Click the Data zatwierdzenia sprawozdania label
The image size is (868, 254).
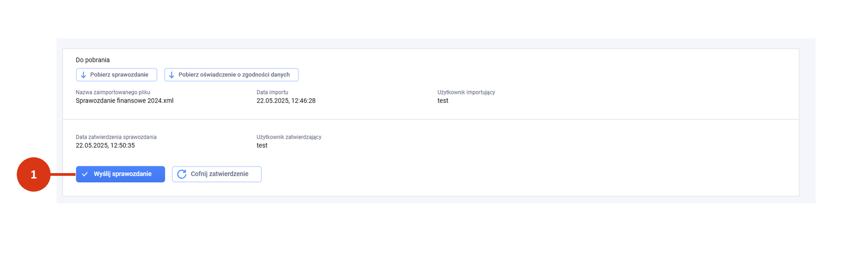116,137
